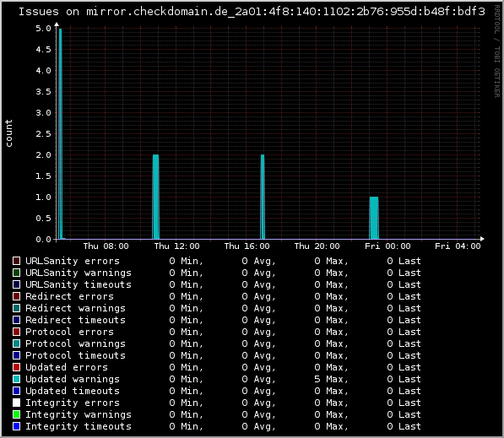Click the RRDTOOL / TOBI OETIKER watermark

click(497, 51)
